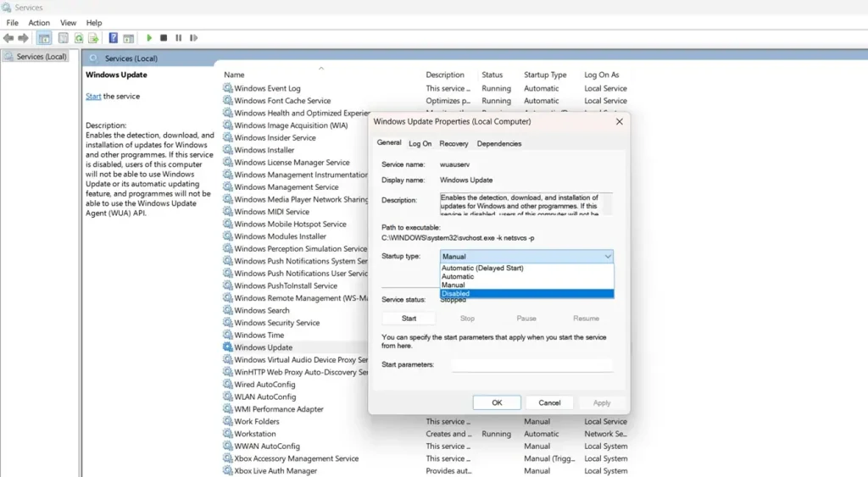Image resolution: width=868 pixels, height=477 pixels.
Task: Click the Pause Service toolbar icon
Action: click(178, 38)
